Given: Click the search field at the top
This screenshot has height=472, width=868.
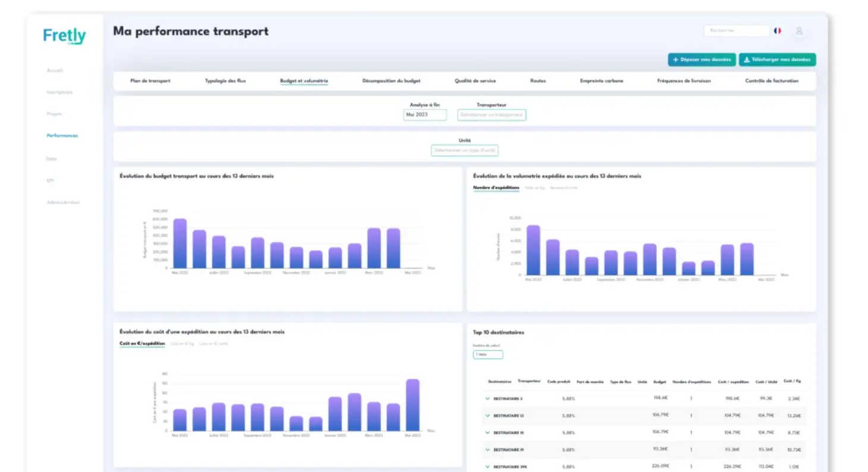Looking at the screenshot, I should 737,30.
